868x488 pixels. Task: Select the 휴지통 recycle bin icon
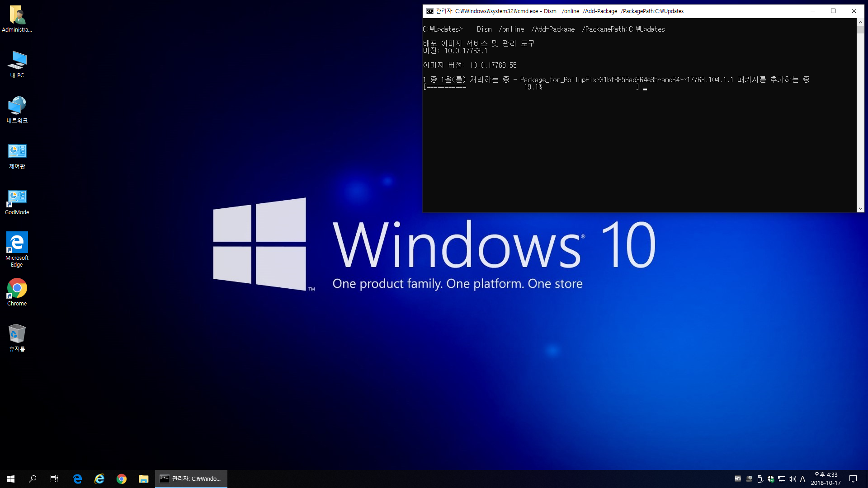tap(17, 338)
